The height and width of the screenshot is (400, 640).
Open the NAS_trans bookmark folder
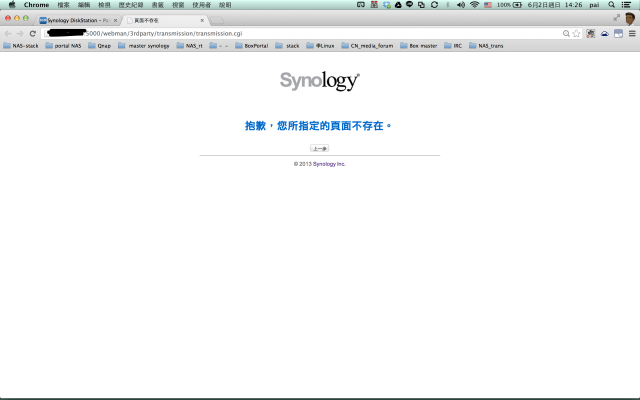486,46
